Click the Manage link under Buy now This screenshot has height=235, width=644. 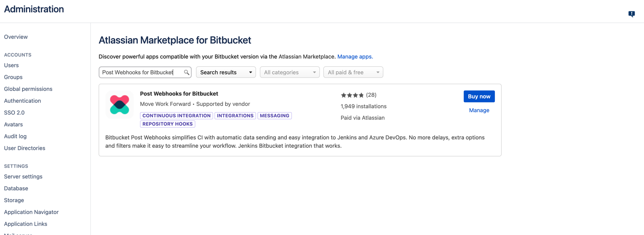tap(479, 110)
